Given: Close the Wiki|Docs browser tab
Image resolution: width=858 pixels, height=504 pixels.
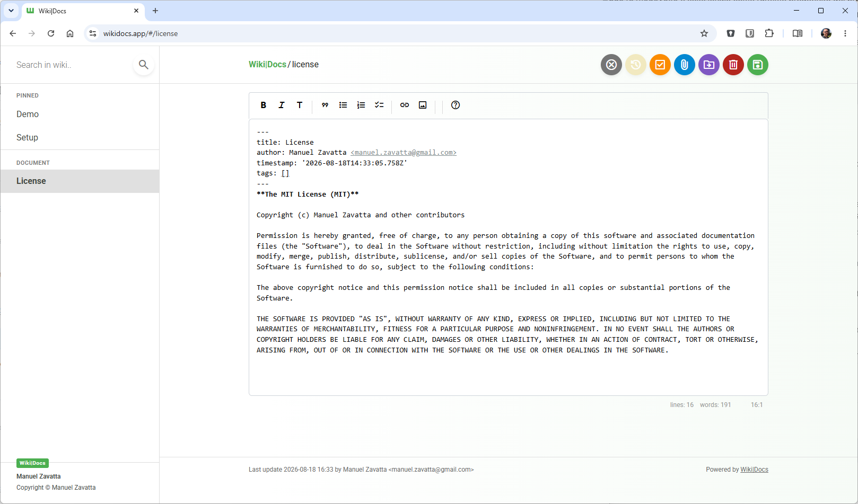Looking at the screenshot, I should point(136,11).
